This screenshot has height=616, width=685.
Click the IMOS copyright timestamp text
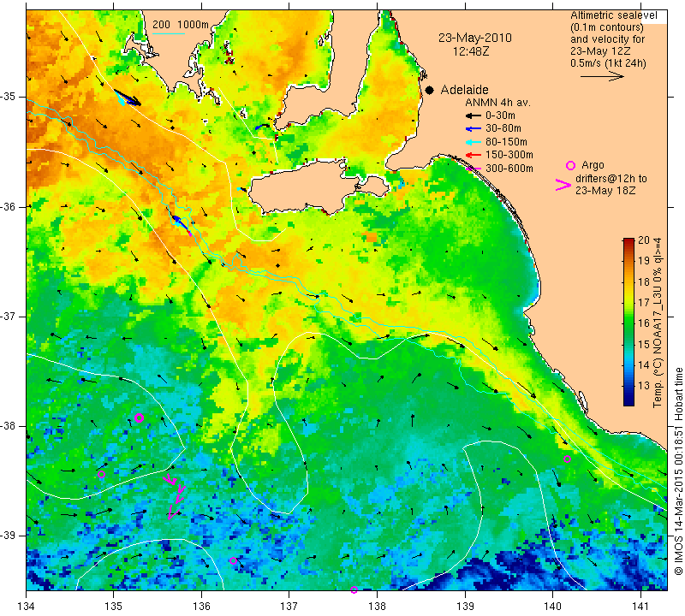[x=678, y=471]
